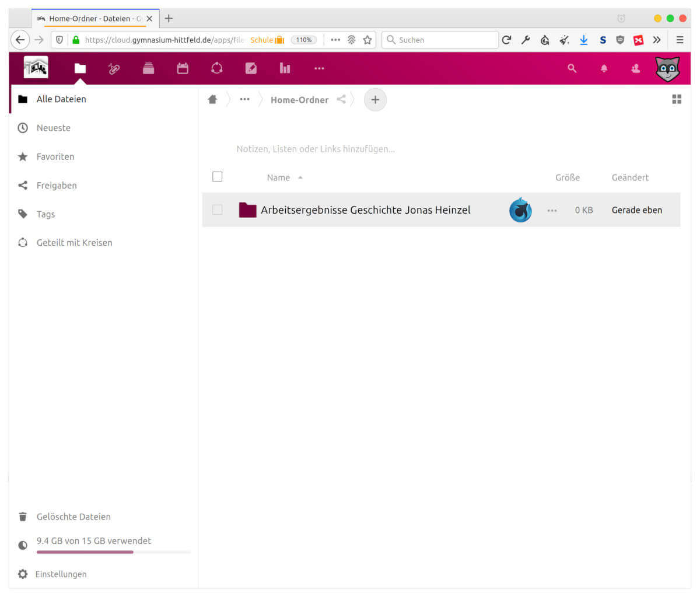Screen dimensions: 700x600
Task: Open the Deck app icon in header
Action: point(148,68)
